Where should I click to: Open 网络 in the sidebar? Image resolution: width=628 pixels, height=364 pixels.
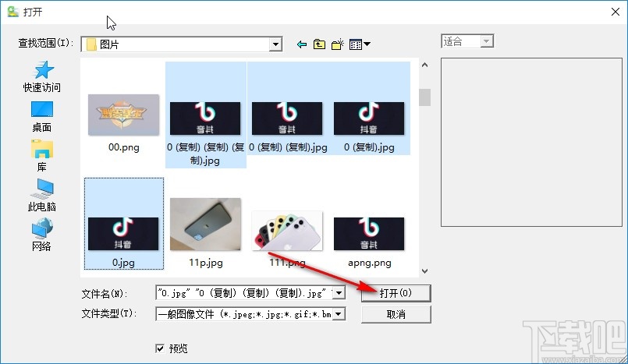tap(42, 235)
